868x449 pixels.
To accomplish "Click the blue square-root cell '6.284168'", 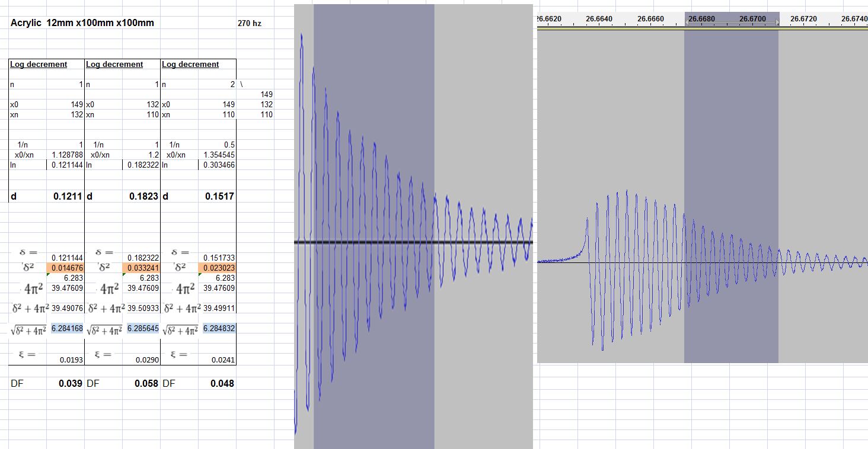I will click(68, 328).
